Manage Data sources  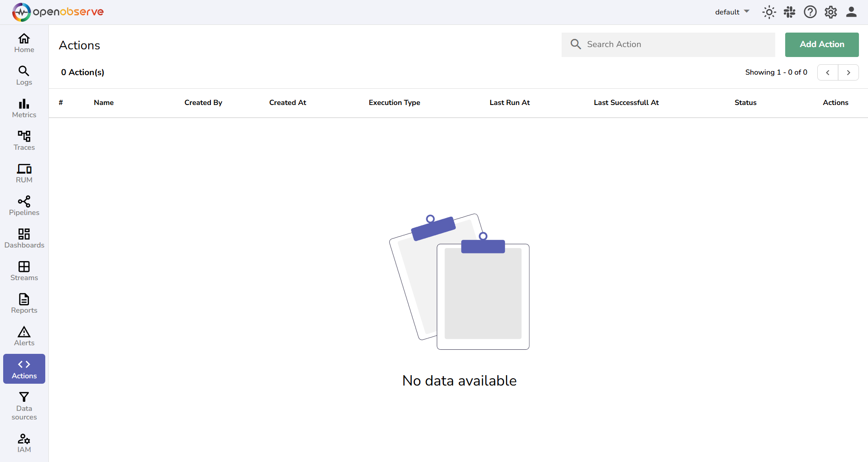pos(24,406)
